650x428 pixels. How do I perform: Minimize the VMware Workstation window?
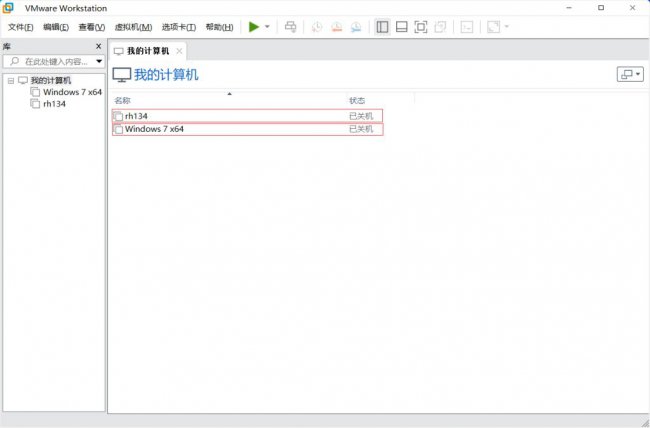pos(569,8)
